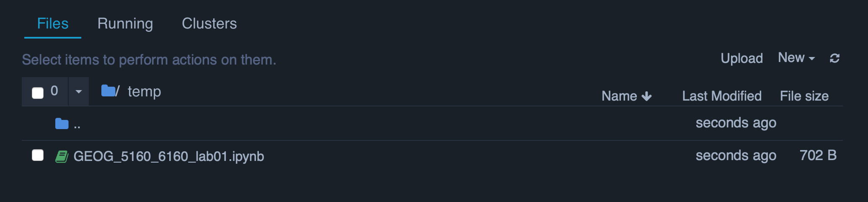Open the selection type dropdown caret
This screenshot has height=202, width=868.
[78, 91]
